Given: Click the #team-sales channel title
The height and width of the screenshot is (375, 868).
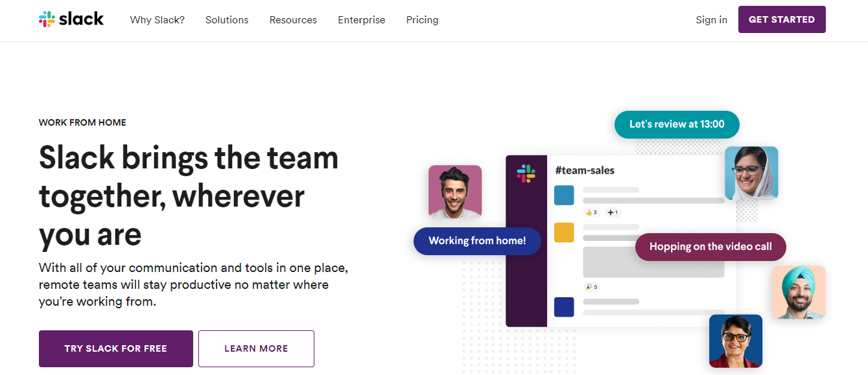Looking at the screenshot, I should coord(585,170).
